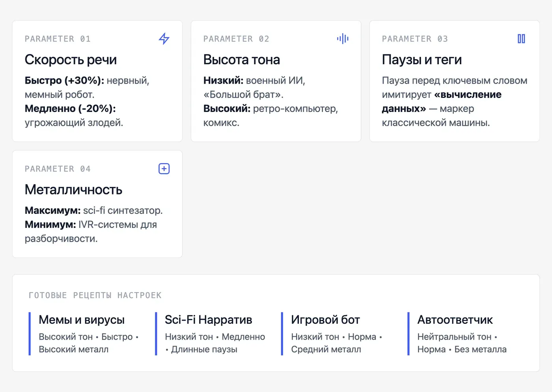Click the bold 'Быстро (+30%):' text

point(64,80)
